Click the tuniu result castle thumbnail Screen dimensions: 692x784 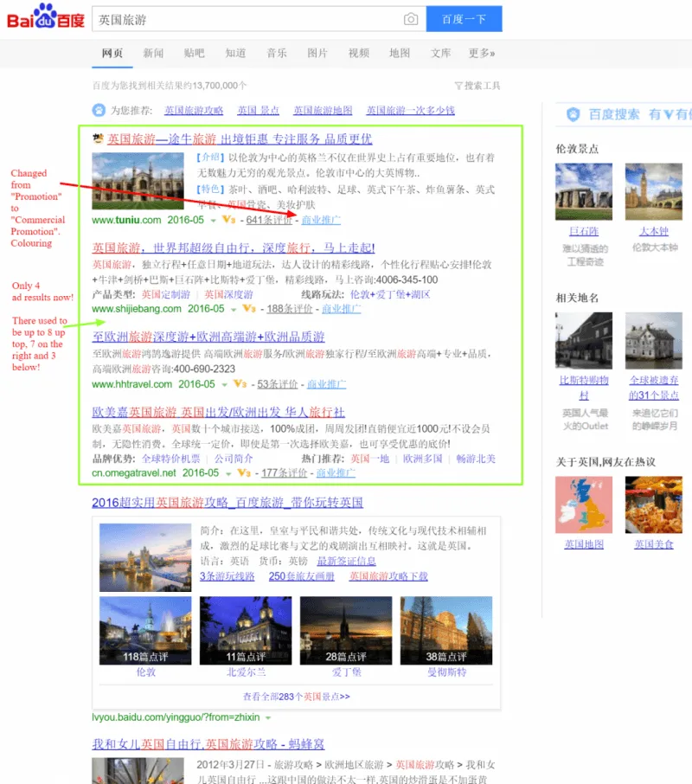click(x=138, y=181)
